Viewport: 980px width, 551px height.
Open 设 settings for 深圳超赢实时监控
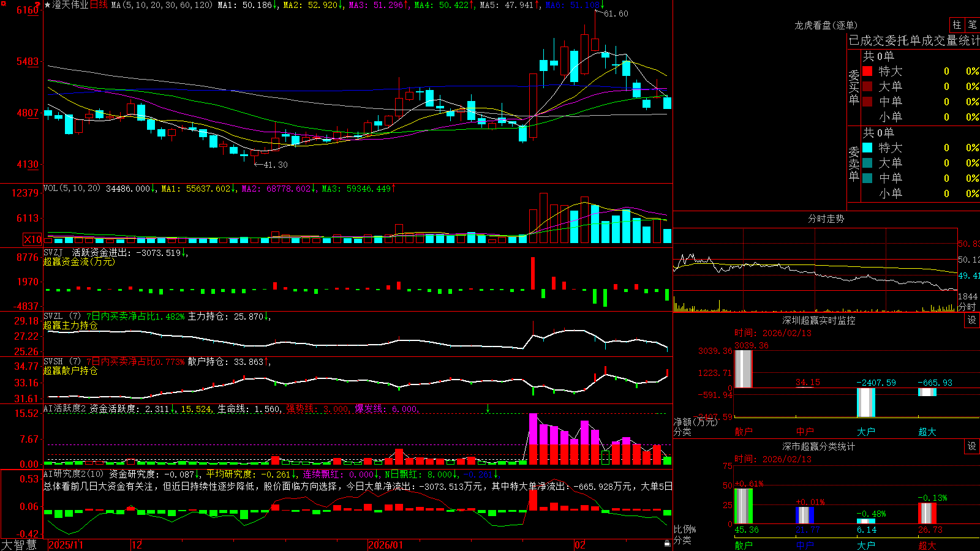click(x=972, y=320)
